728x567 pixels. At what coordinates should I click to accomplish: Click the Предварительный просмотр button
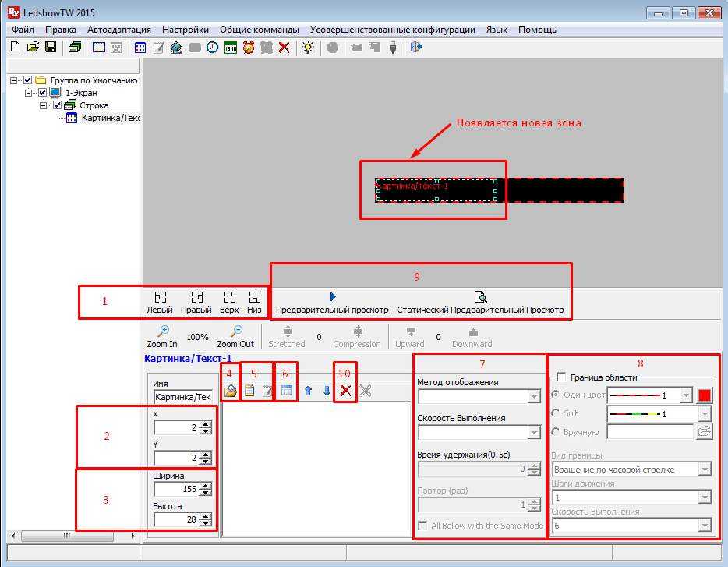pos(332,303)
